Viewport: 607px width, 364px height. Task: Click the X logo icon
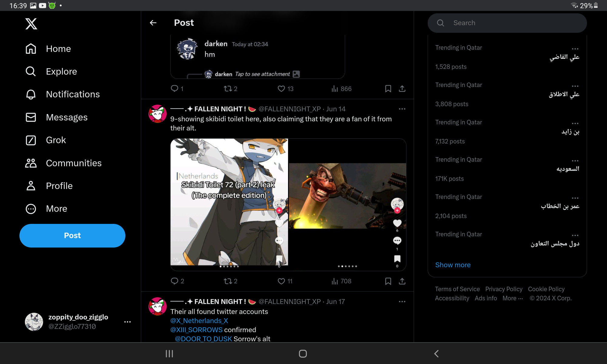click(x=31, y=24)
